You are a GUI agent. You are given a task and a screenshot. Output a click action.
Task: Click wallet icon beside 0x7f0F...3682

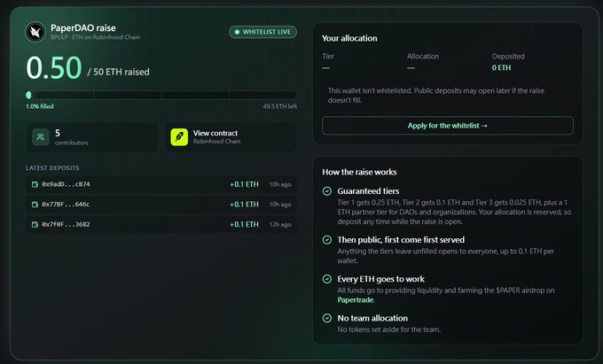click(35, 224)
